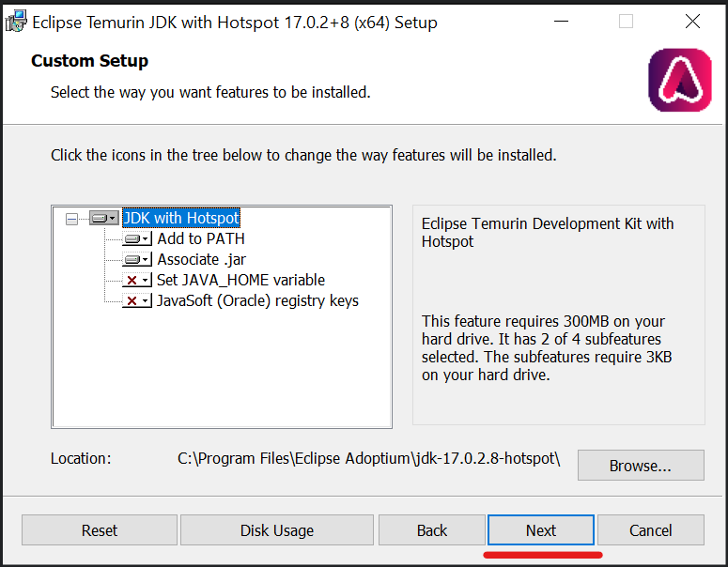Click the Reset button
The width and height of the screenshot is (728, 567).
click(100, 529)
